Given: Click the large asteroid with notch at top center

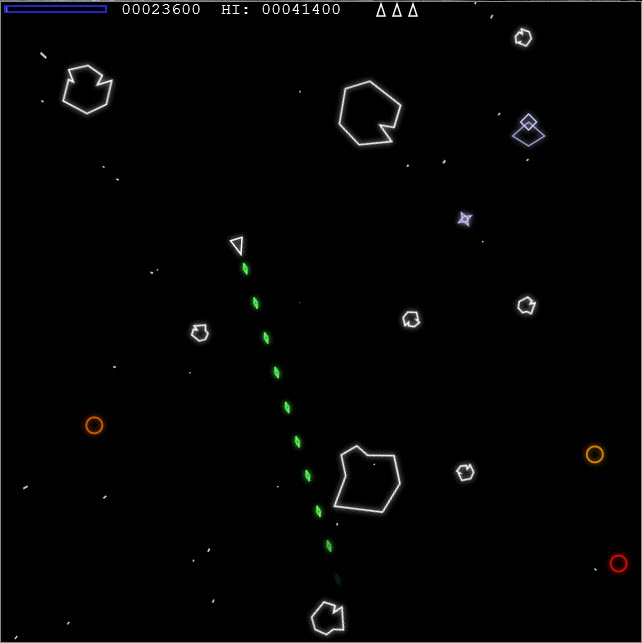Looking at the screenshot, I should tap(370, 113).
